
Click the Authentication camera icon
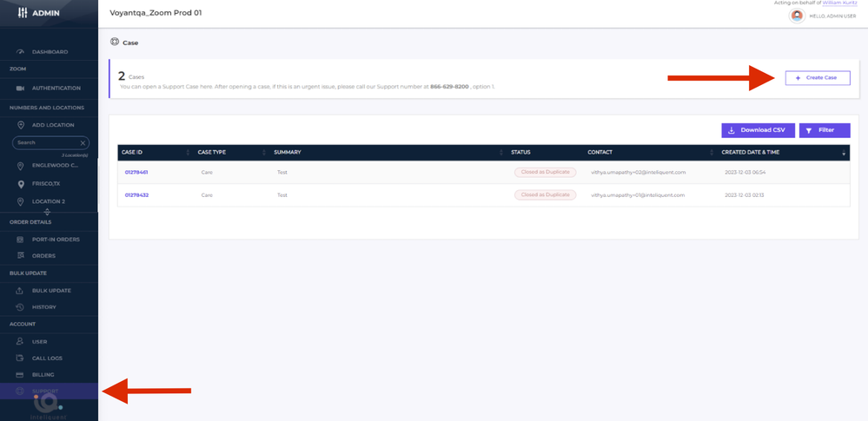20,89
